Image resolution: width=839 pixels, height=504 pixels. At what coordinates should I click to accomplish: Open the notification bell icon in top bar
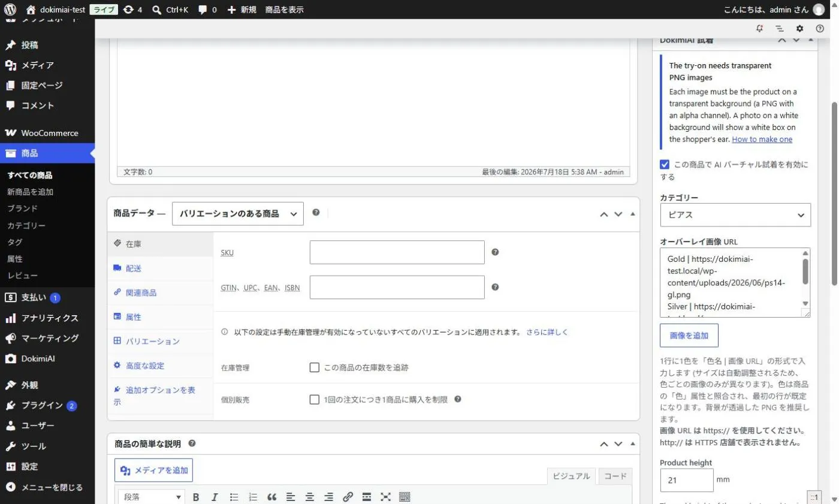[759, 28]
